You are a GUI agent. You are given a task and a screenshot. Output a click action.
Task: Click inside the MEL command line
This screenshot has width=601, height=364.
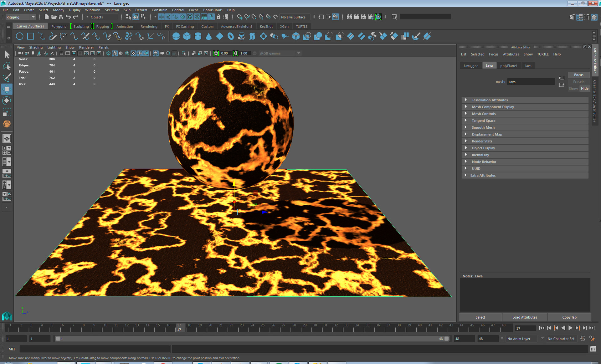point(94,349)
